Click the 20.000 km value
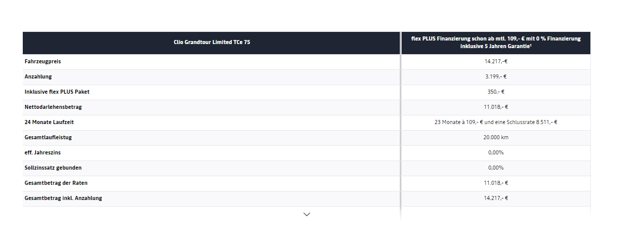The image size is (644, 240). point(496,138)
